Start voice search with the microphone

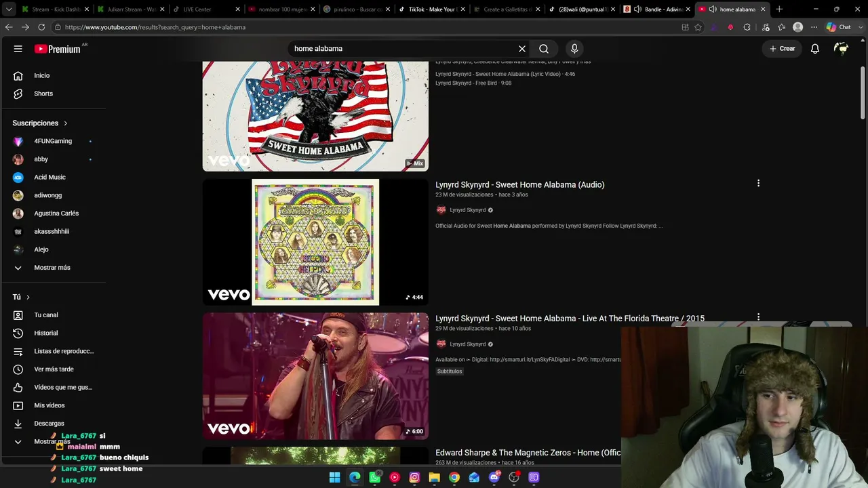click(574, 49)
